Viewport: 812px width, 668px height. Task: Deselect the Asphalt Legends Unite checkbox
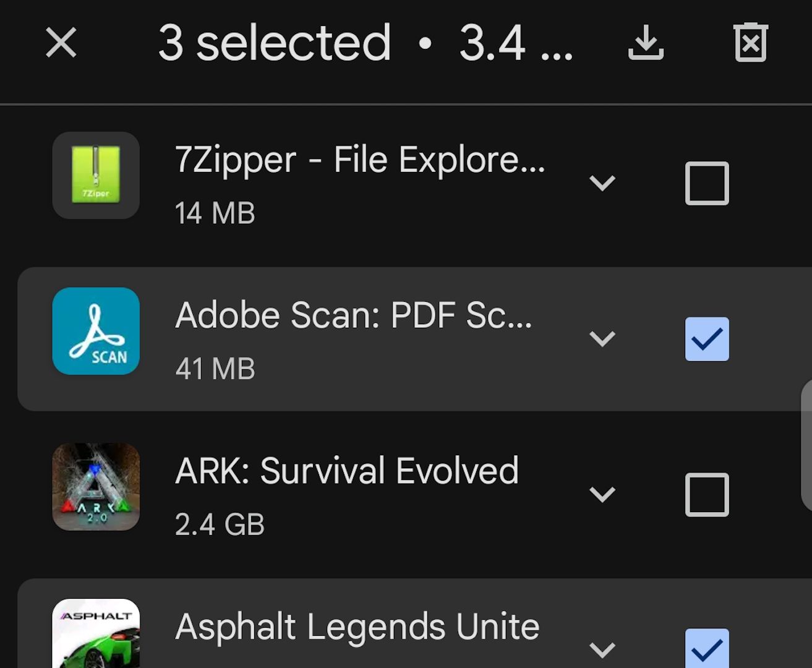(707, 648)
